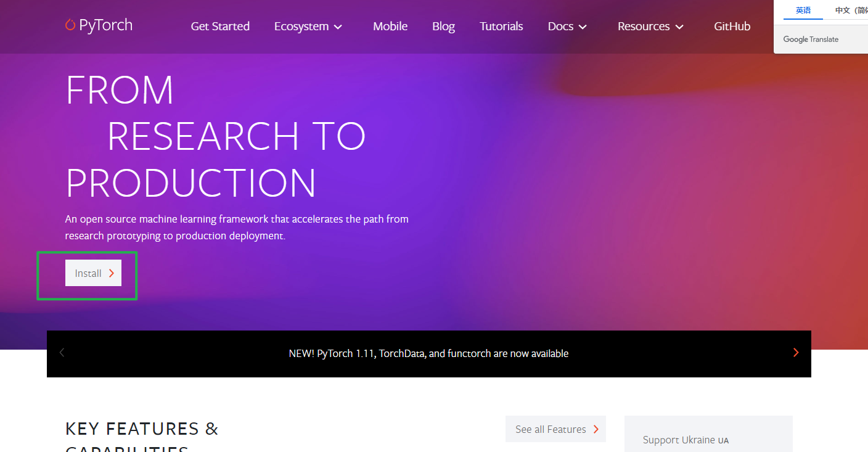Click the Google Translate label

point(811,39)
